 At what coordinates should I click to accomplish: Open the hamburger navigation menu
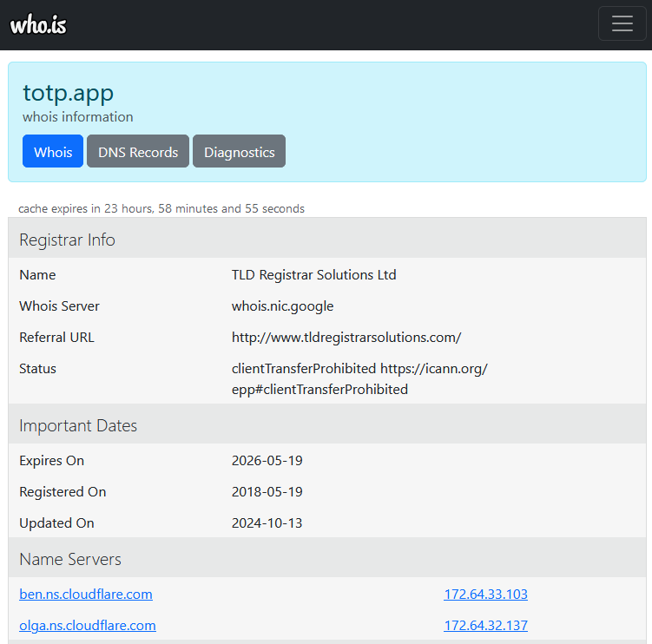[x=622, y=23]
